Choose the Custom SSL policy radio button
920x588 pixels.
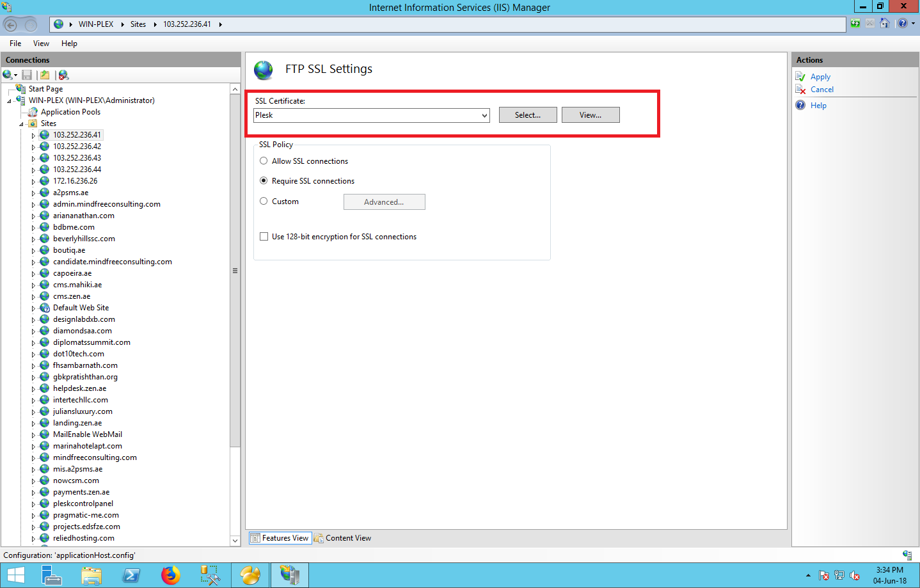264,202
